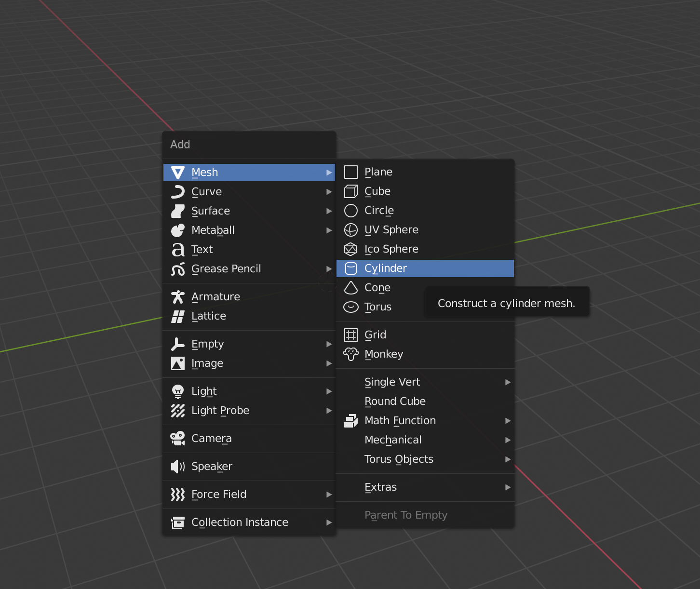Click the Force Field icon
Viewport: 700px width, 589px height.
178,495
